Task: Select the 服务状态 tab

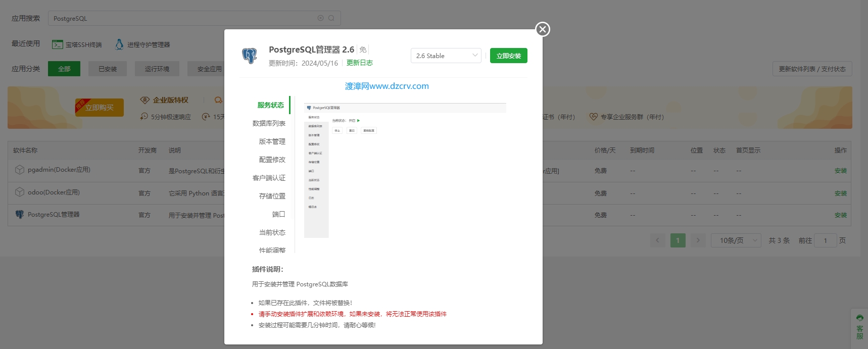Action: tap(270, 105)
